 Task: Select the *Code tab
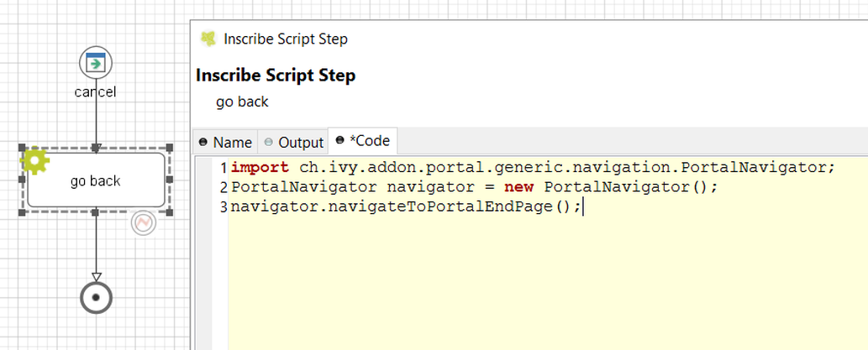(363, 140)
